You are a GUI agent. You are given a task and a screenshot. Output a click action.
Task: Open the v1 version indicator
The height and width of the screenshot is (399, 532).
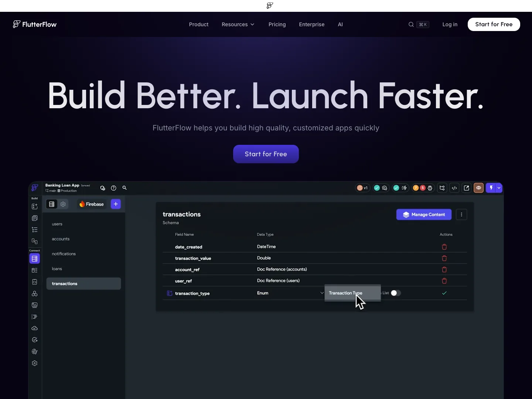(x=362, y=188)
